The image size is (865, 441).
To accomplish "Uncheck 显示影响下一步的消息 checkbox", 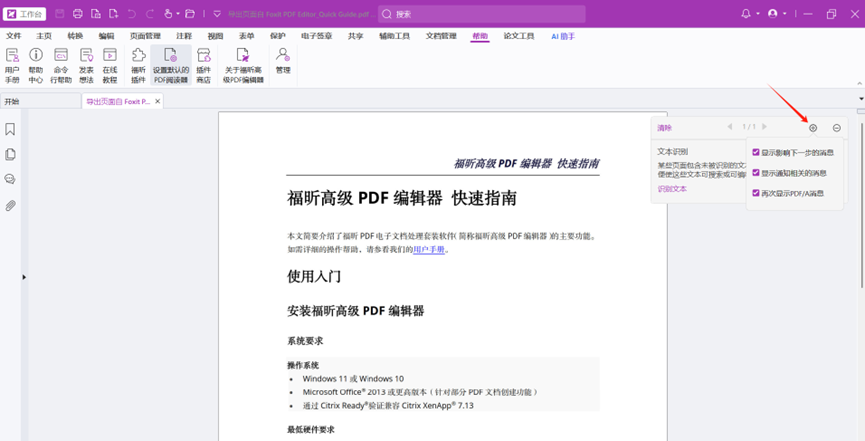I will pos(756,152).
